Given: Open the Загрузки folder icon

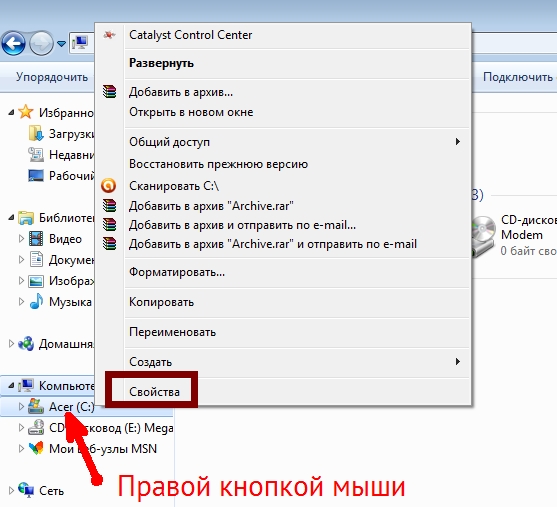Looking at the screenshot, I should (36, 133).
